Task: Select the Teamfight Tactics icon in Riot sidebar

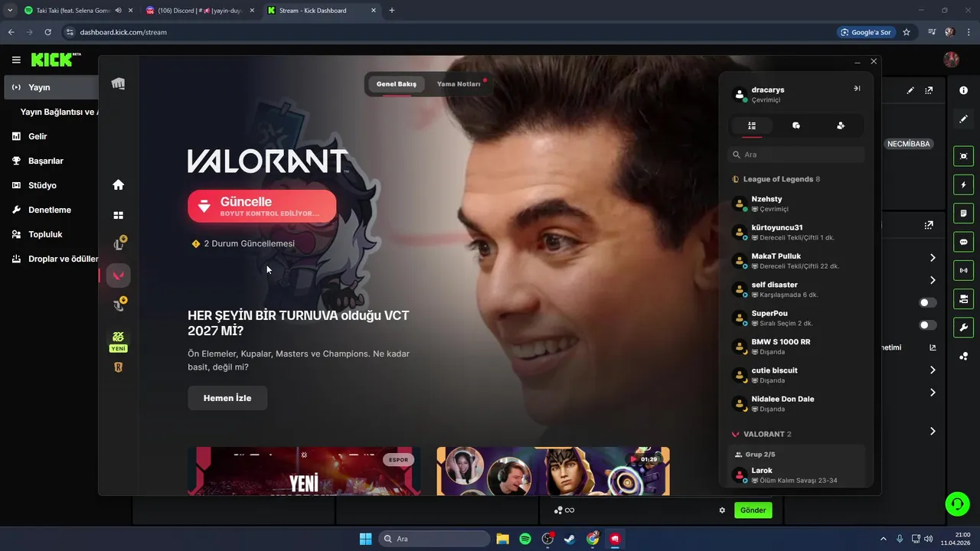Action: point(119,305)
